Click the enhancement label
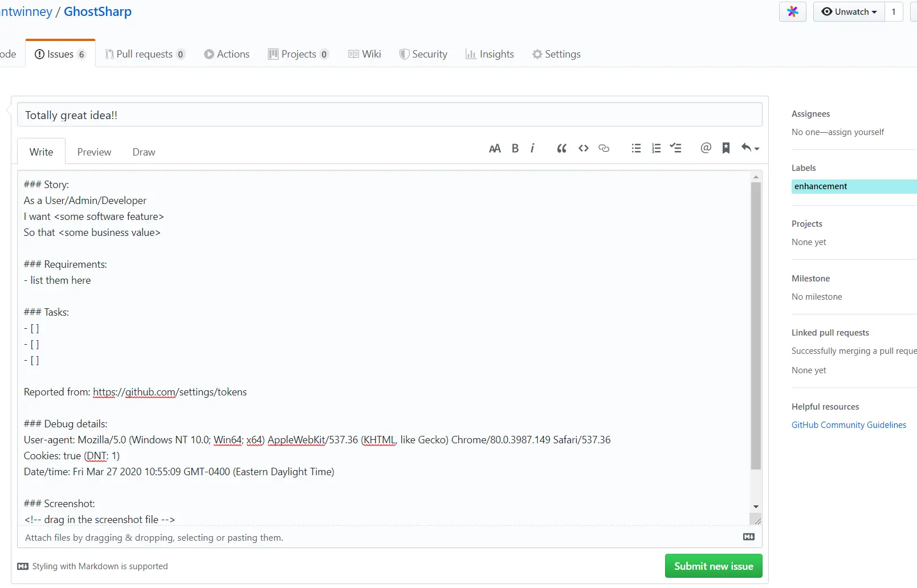The width and height of the screenshot is (917, 588). (854, 186)
